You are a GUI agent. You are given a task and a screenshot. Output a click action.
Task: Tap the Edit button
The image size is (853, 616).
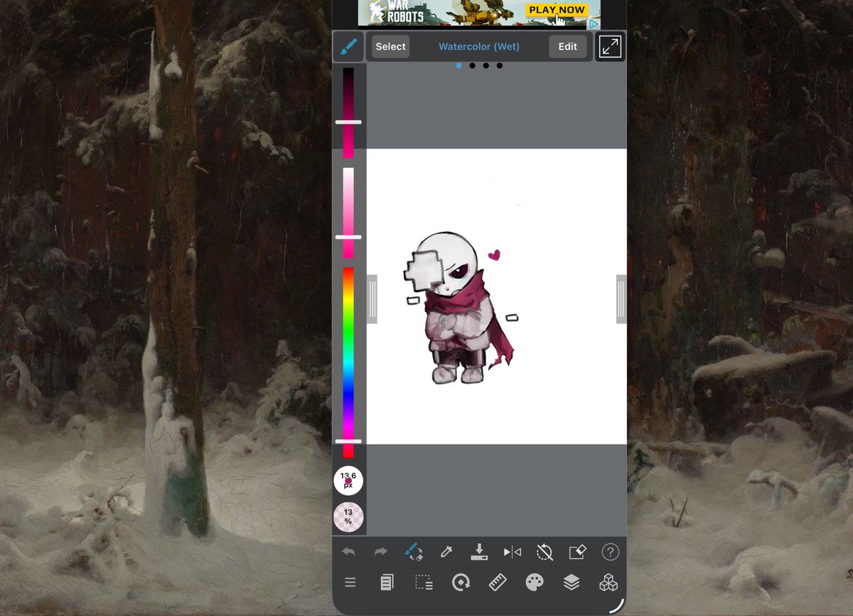(x=567, y=47)
